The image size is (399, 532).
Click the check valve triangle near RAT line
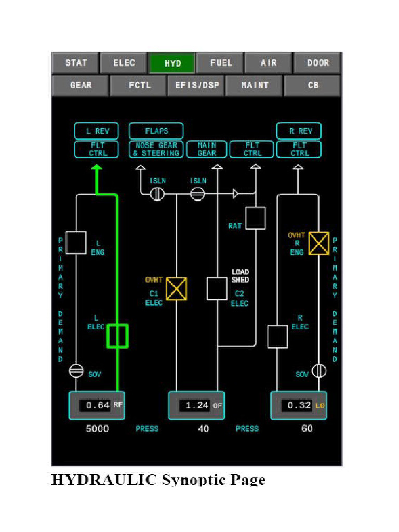235,194
